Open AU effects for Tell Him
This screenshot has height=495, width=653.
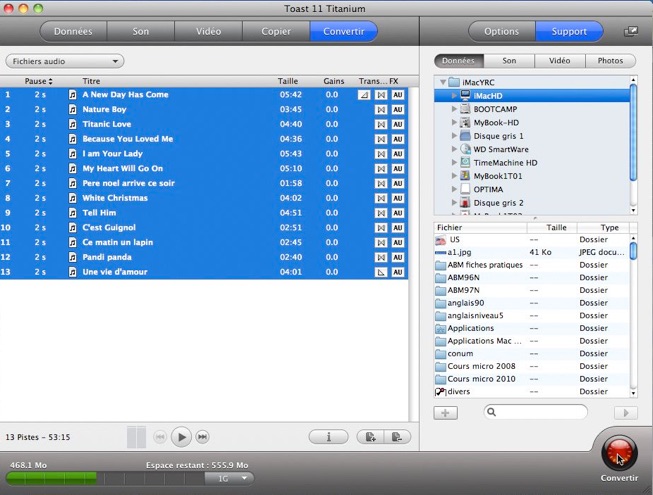tap(398, 213)
